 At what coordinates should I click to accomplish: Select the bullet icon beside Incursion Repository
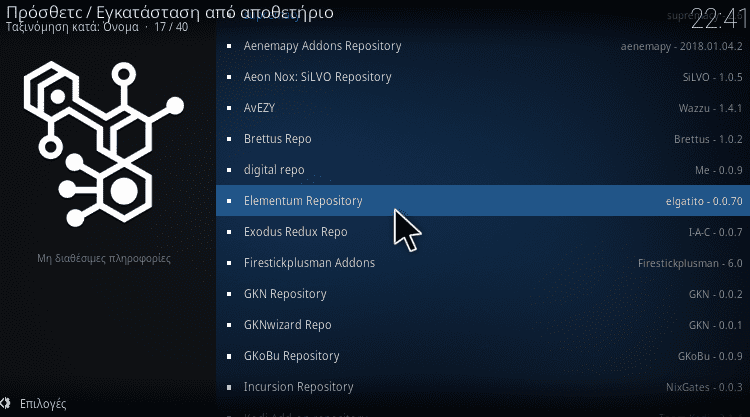(x=229, y=386)
